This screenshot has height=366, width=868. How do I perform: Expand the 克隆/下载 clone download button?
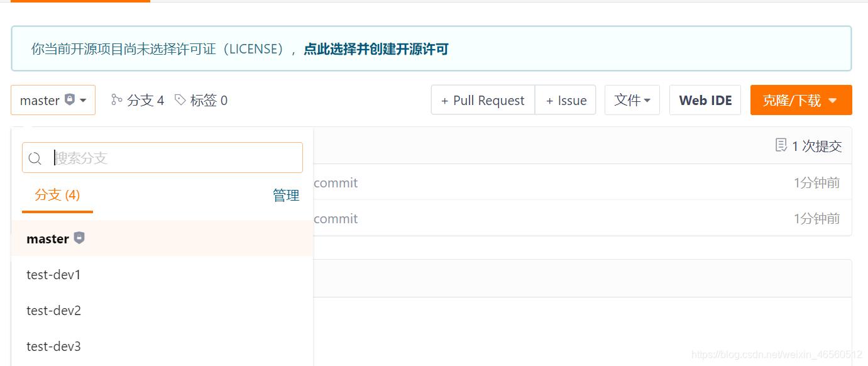pyautogui.click(x=801, y=100)
